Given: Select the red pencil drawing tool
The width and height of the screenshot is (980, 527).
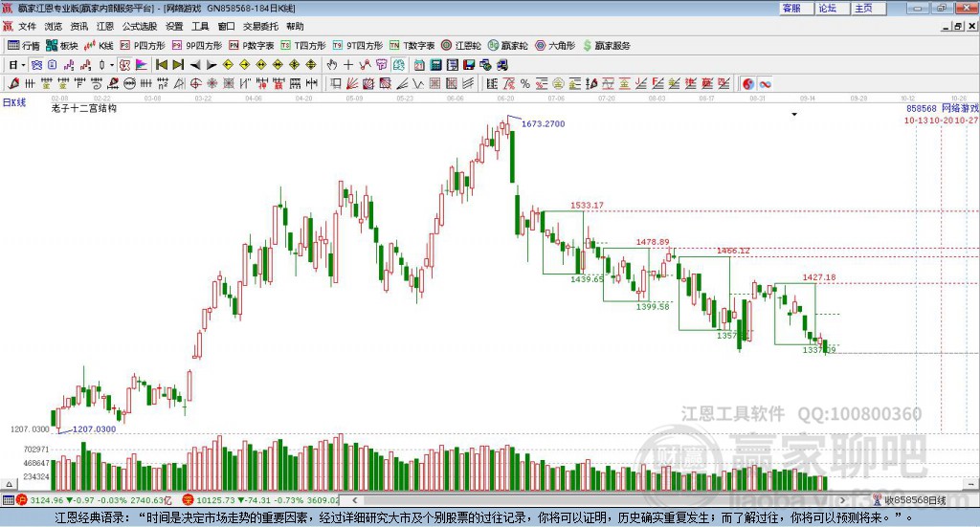Looking at the screenshot, I should [13, 83].
